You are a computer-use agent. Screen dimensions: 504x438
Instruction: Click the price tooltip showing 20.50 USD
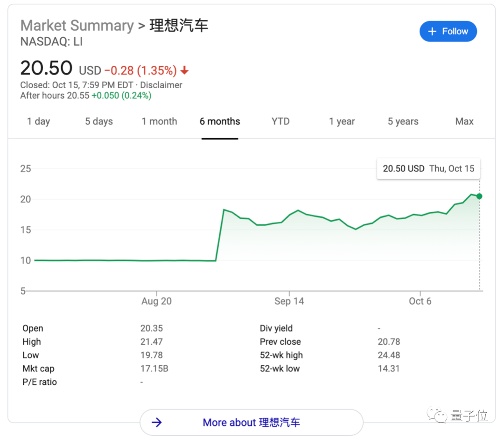[x=428, y=168]
